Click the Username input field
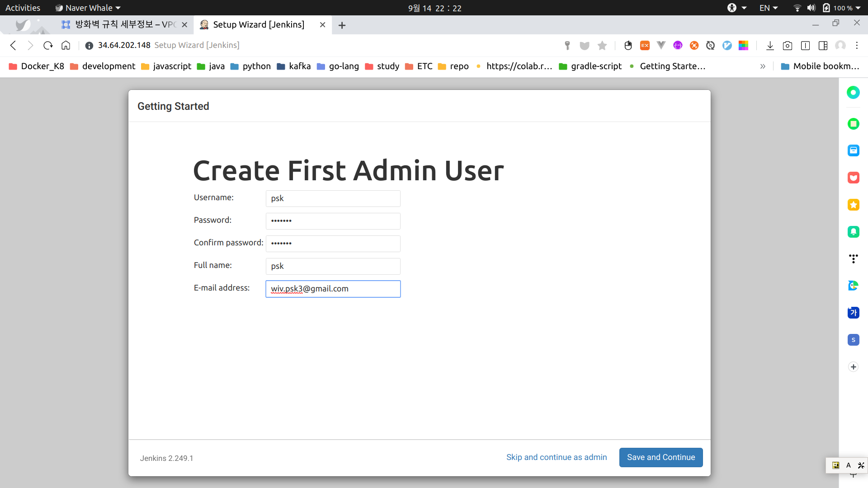The width and height of the screenshot is (868, 488). [x=333, y=198]
